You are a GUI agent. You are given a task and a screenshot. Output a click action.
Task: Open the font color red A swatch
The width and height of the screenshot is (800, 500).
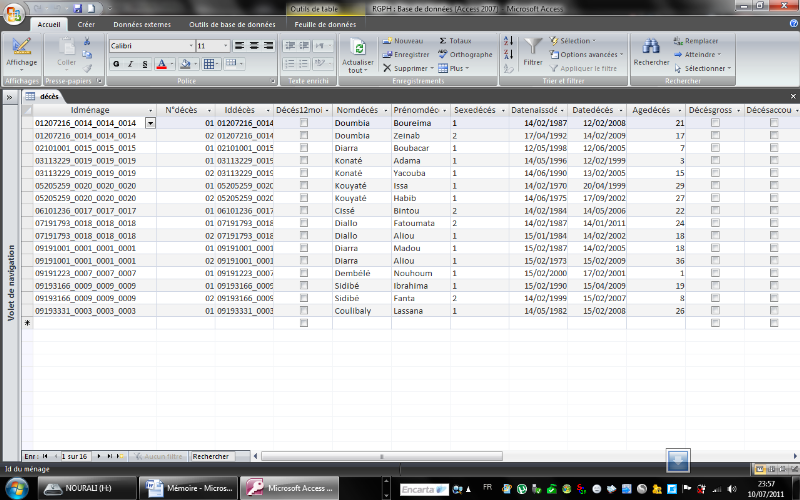[x=162, y=64]
